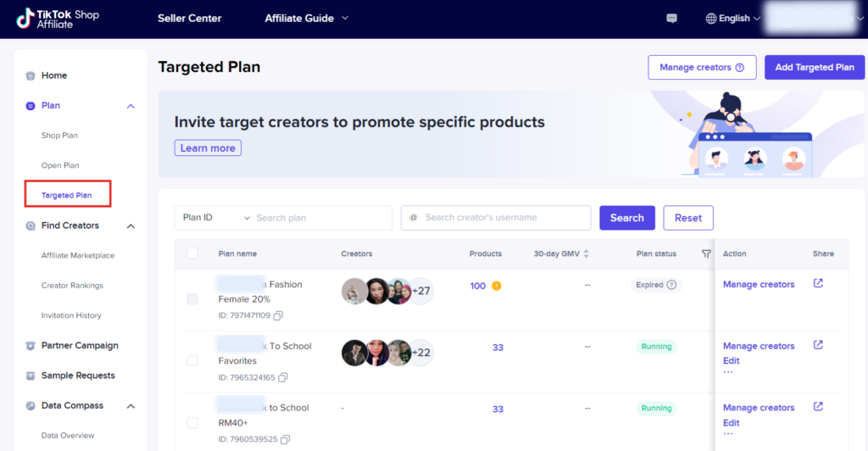Select Targeted Plan in sidebar
Image resolution: width=868 pixels, height=451 pixels.
(66, 195)
